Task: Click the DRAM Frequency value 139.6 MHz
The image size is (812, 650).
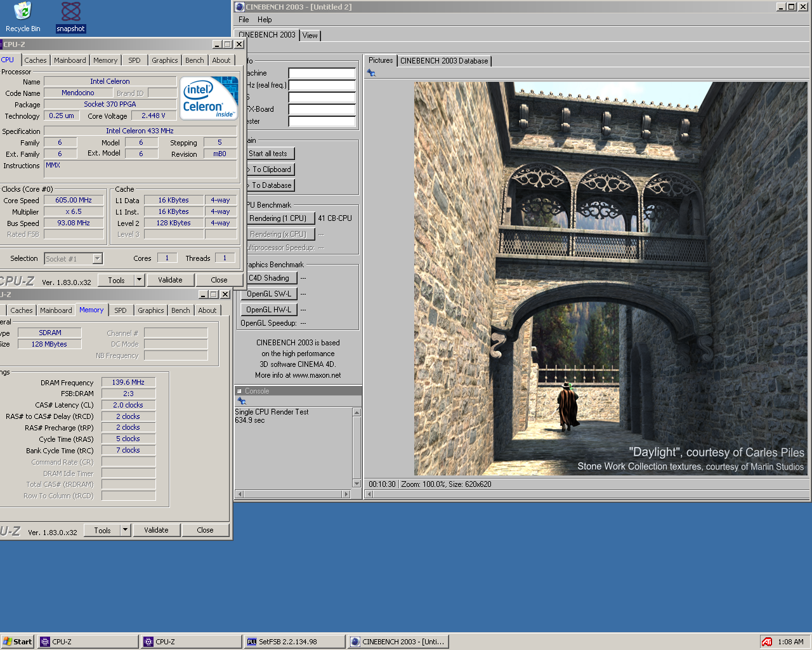Action: pos(128,382)
